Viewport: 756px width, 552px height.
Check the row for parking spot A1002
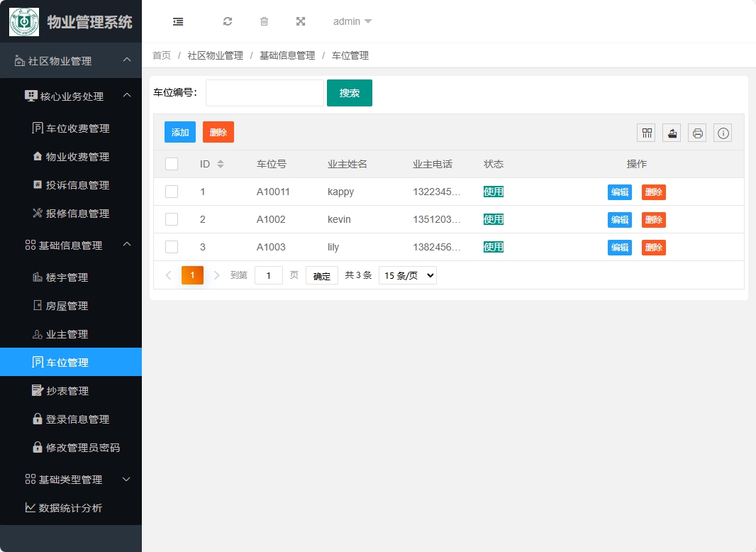[x=171, y=219]
